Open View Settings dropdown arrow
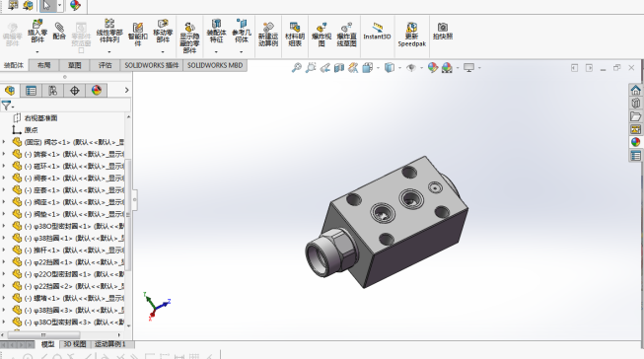 [x=479, y=68]
